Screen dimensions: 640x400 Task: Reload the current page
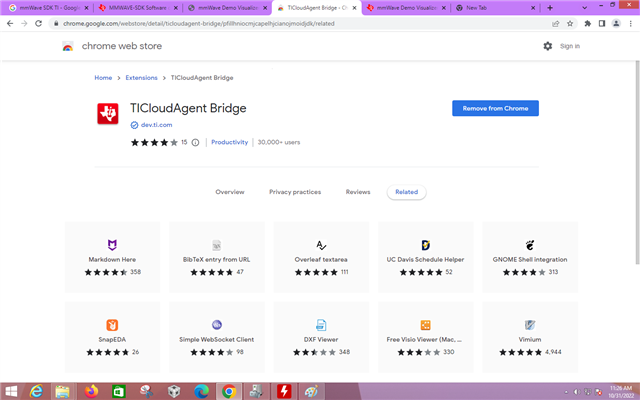[x=38, y=24]
